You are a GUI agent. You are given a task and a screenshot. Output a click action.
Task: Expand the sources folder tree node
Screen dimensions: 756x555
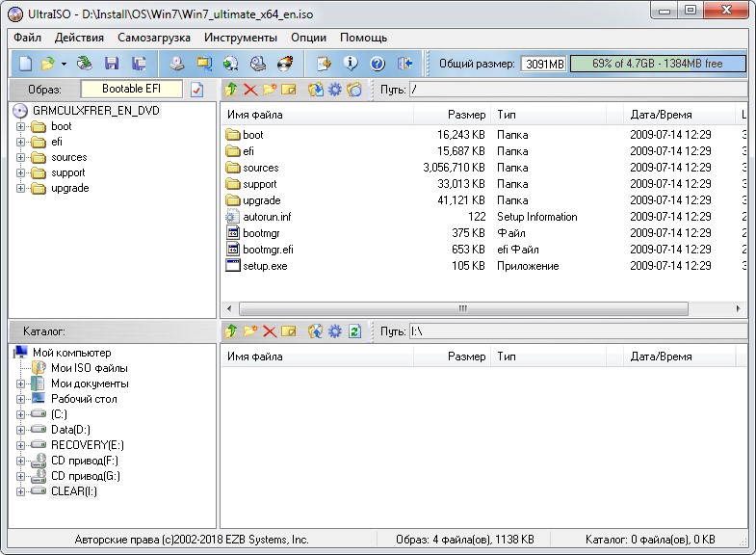(21, 158)
